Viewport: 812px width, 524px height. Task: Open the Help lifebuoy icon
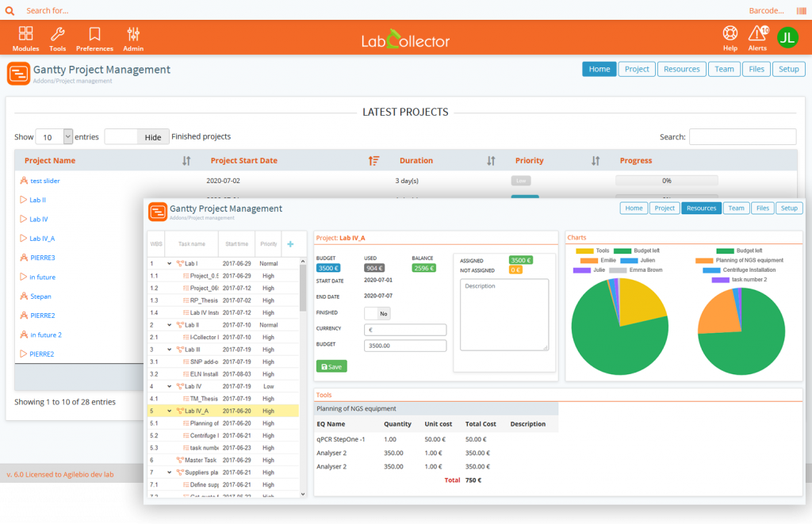[x=730, y=33]
